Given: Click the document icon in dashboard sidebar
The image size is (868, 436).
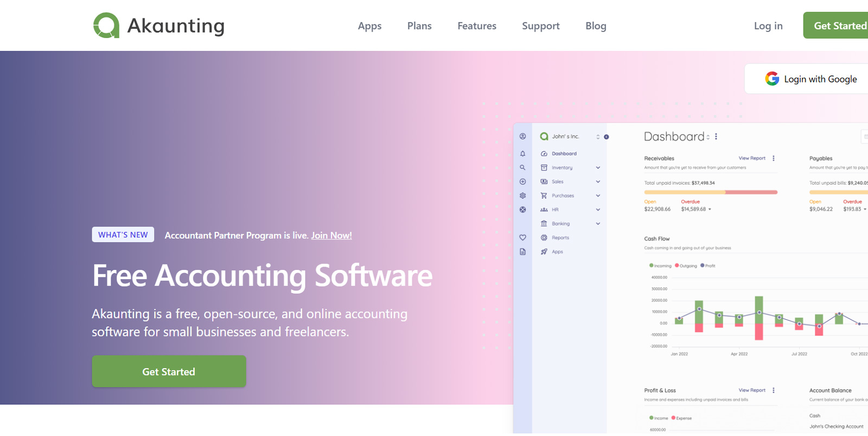Looking at the screenshot, I should point(522,252).
